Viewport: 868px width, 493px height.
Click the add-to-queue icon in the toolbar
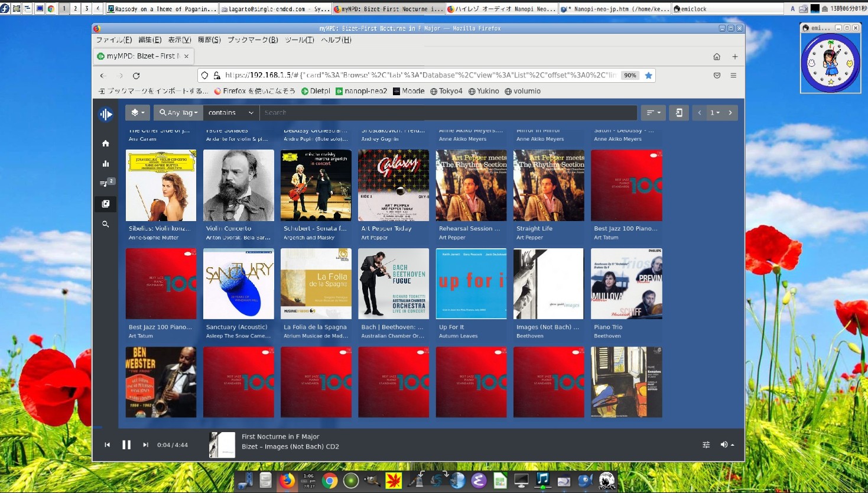coord(678,112)
